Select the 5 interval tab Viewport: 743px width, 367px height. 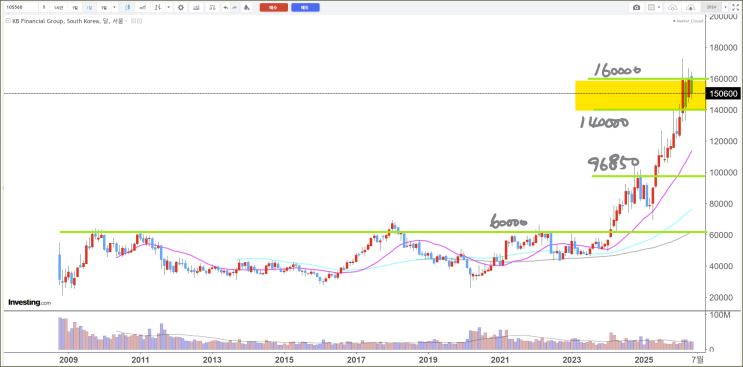44,8
